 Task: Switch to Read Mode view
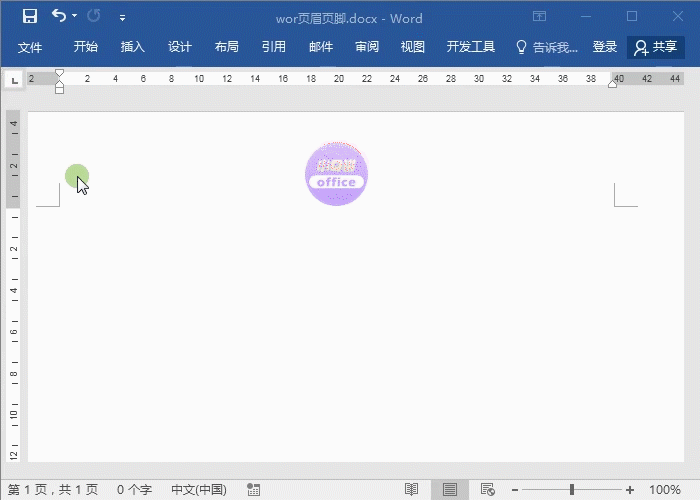[x=411, y=490]
